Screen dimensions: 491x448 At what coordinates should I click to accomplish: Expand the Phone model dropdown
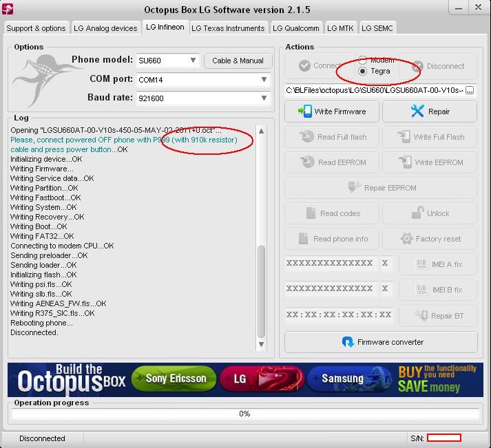[194, 61]
